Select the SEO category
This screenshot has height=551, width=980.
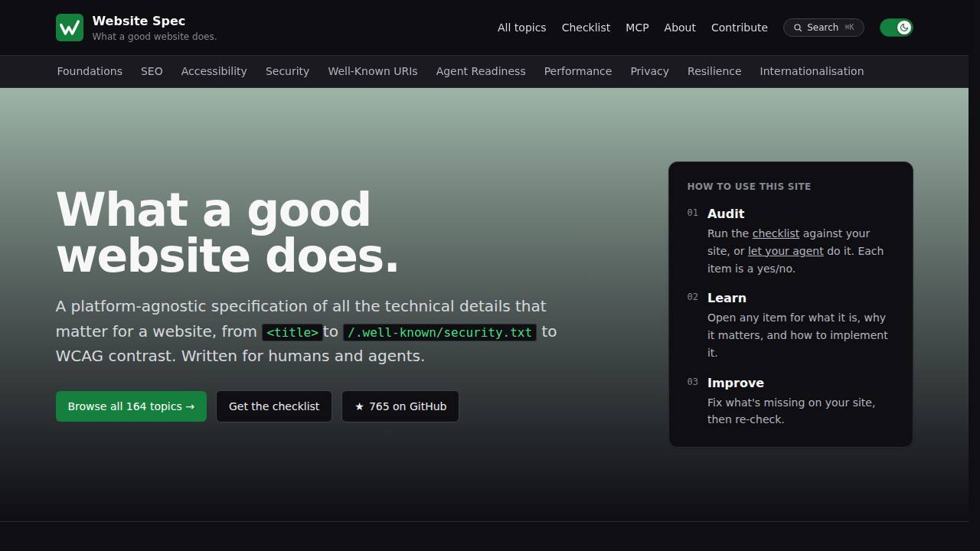(152, 71)
